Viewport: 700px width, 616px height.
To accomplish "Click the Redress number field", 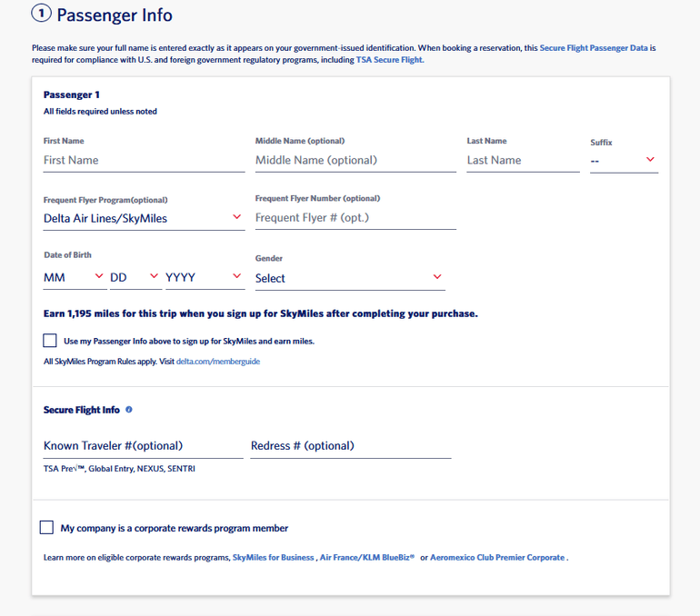I will (x=351, y=446).
